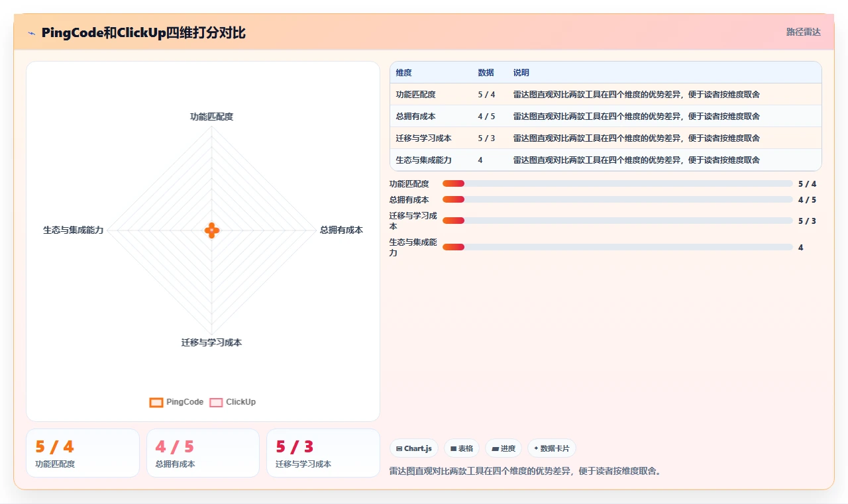Toggle the PingCode legend label
848x504 pixels.
pyautogui.click(x=185, y=402)
